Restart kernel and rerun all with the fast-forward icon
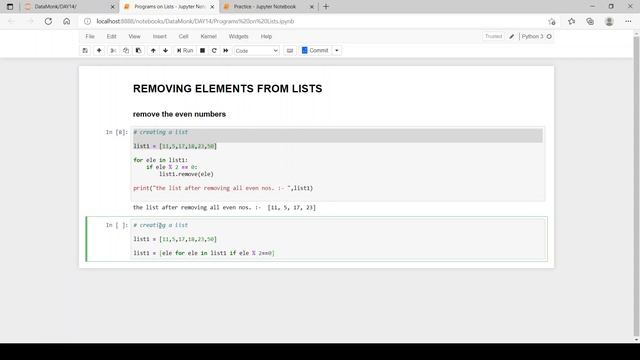Viewport: 640px width, 360px height. pyautogui.click(x=226, y=51)
